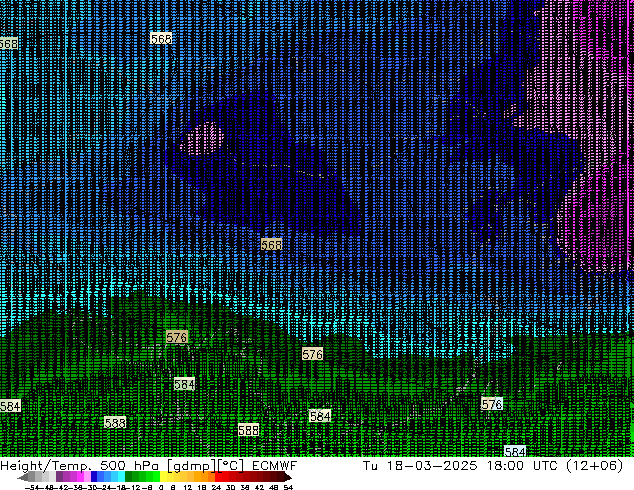634x490 pixels.
Task: Click the light-green 584 contour label
Action: tap(184, 384)
